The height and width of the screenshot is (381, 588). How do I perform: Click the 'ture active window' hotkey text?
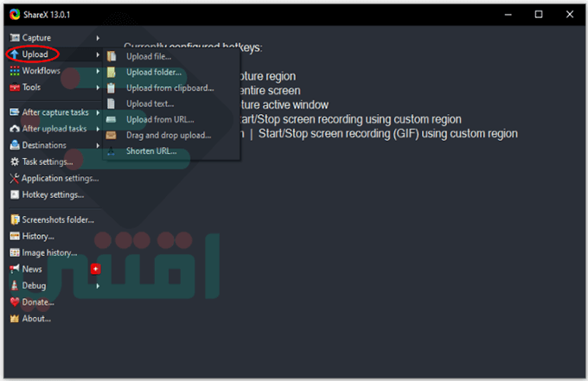(x=284, y=105)
